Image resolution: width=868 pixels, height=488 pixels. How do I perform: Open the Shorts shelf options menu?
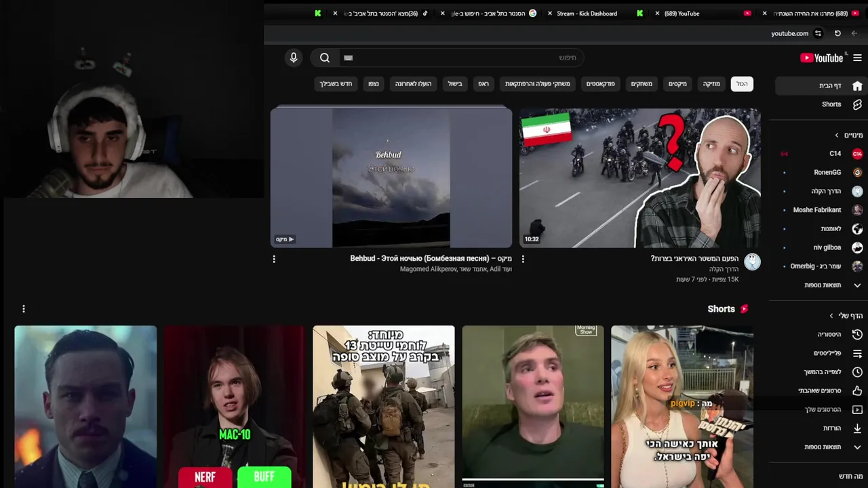pos(24,309)
